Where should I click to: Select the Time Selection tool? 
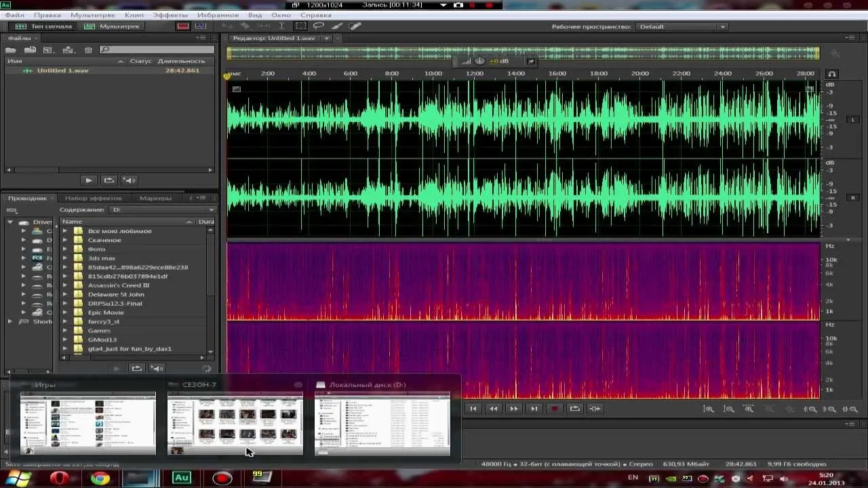(x=282, y=26)
